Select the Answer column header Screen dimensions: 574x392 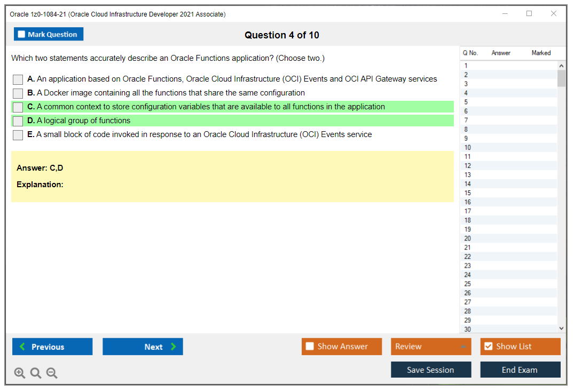click(x=500, y=53)
